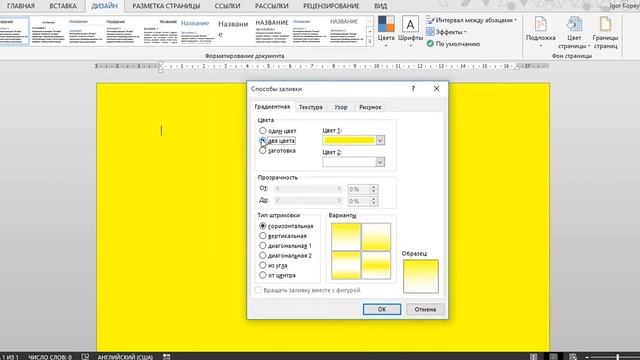The height and width of the screenshot is (360, 640).
Task: Toggle Вращать заливку вместе с фигурой checkbox
Action: pyautogui.click(x=258, y=290)
